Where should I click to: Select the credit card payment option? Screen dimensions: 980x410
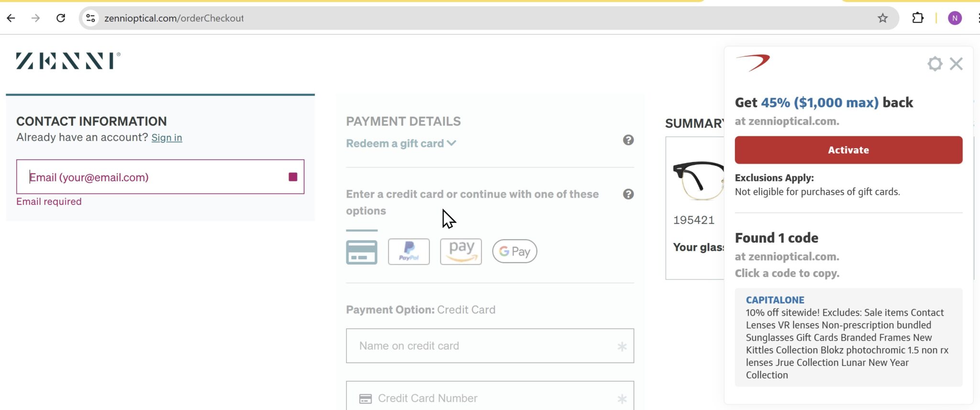click(361, 252)
